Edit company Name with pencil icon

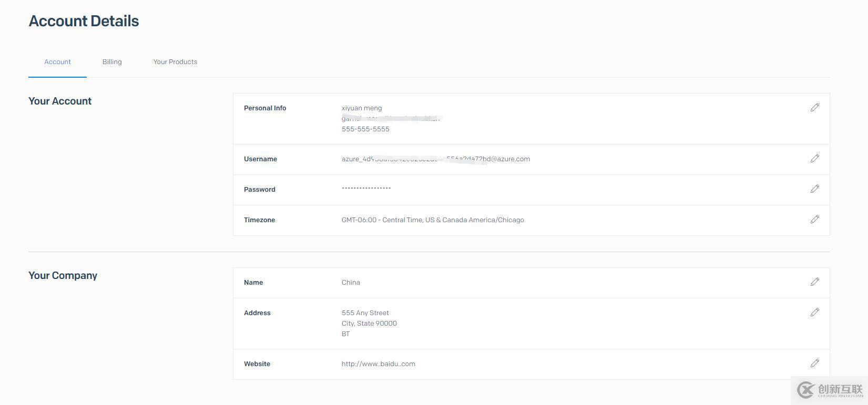(814, 282)
